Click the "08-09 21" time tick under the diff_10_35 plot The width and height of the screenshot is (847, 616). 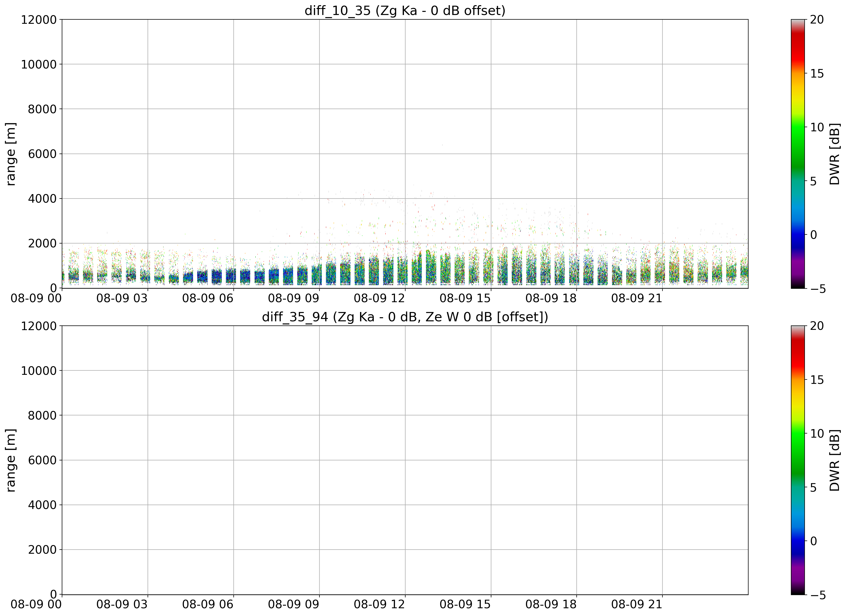(637, 298)
